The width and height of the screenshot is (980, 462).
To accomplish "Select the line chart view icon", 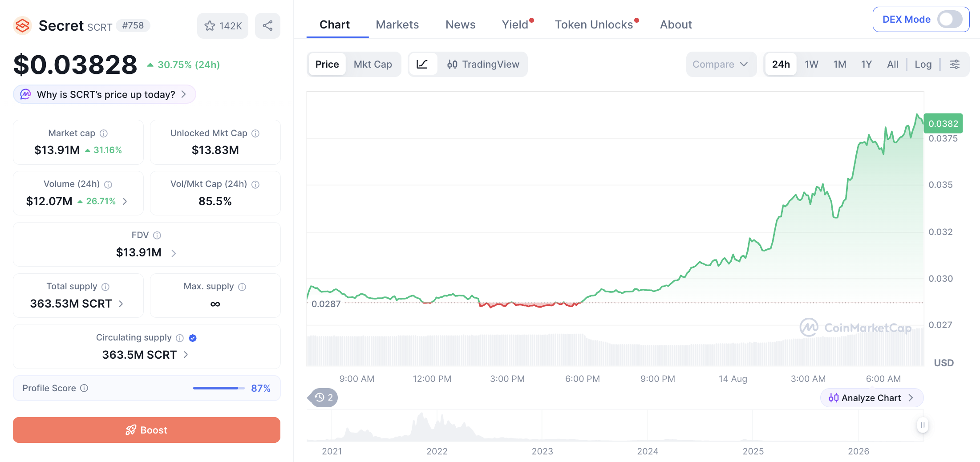I will tap(422, 65).
